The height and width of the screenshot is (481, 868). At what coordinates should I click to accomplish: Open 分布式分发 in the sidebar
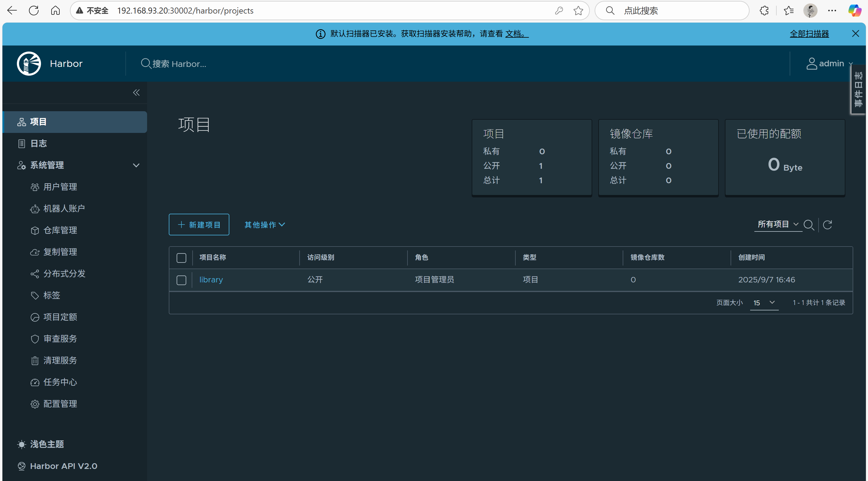[x=58, y=274]
